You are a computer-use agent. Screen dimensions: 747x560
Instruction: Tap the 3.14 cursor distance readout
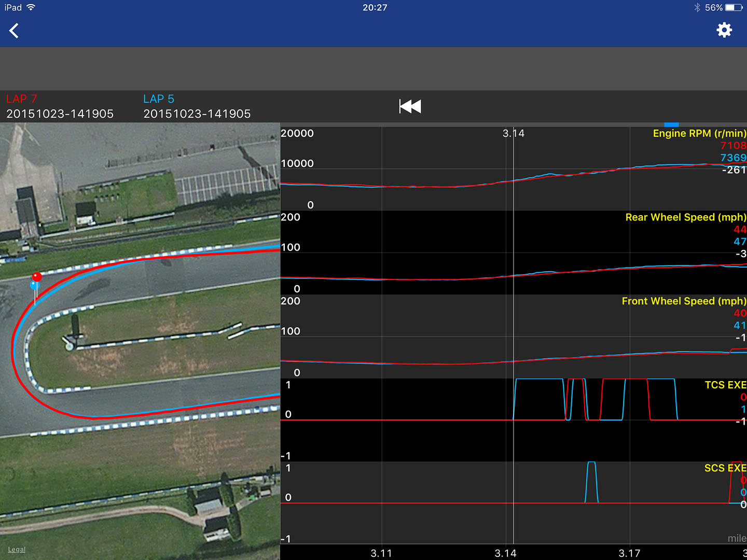(514, 133)
